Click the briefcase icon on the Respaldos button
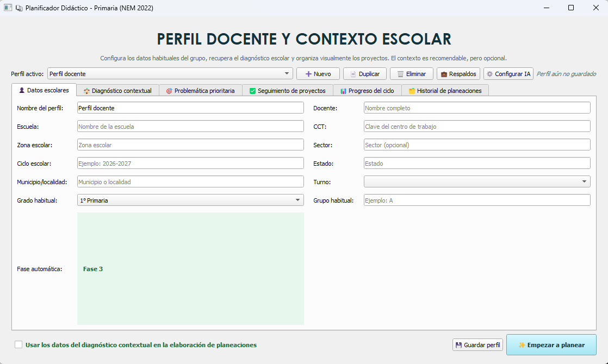 pyautogui.click(x=444, y=74)
